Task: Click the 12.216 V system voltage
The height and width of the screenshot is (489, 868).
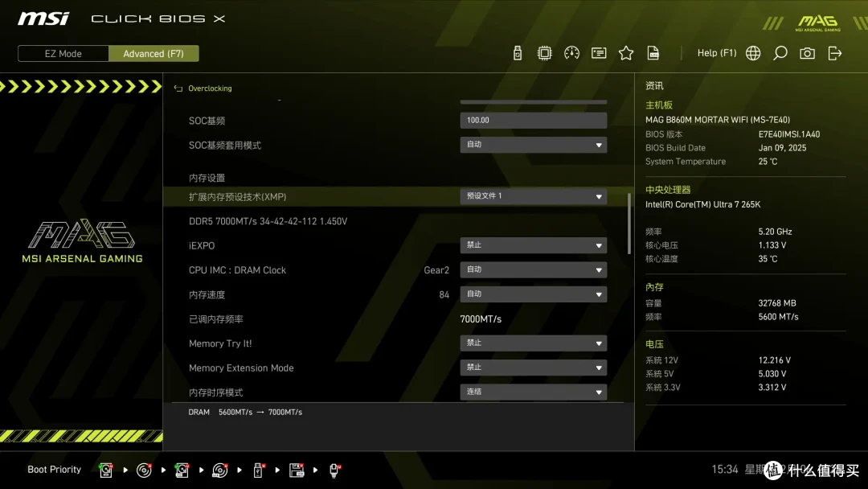Action: tap(775, 360)
